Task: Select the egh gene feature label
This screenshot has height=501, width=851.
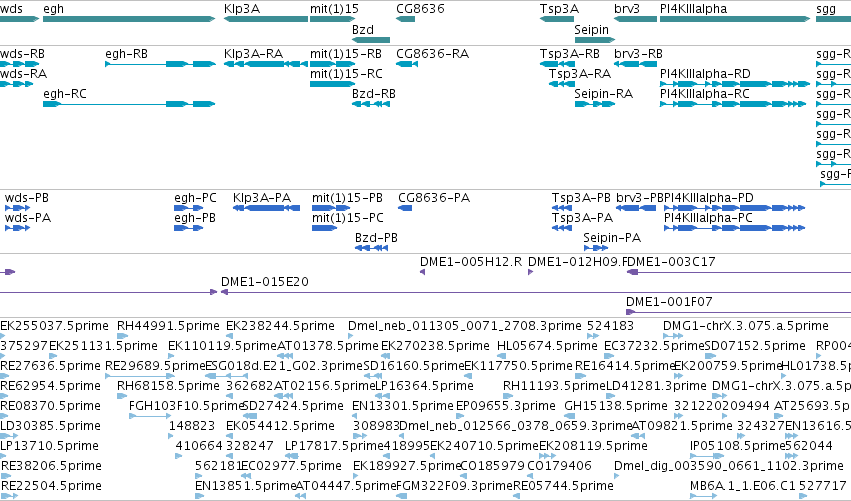Action: click(x=53, y=9)
